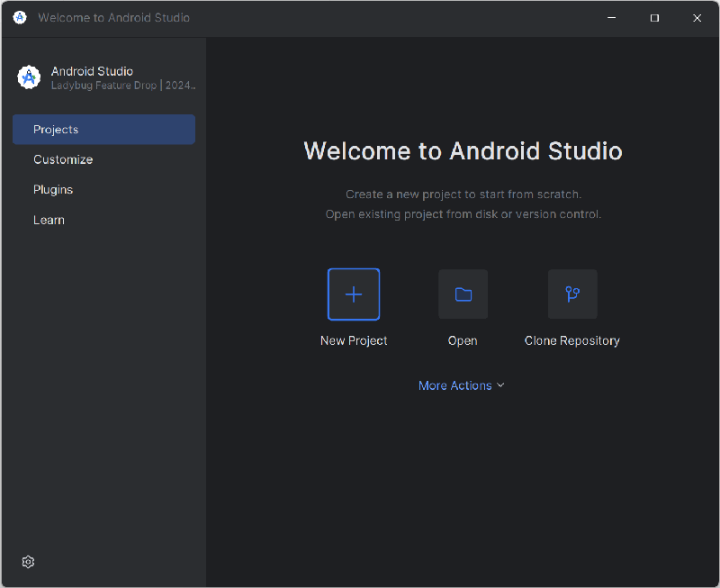Viewport: 720px width, 588px height.
Task: Click the Clone Repository branch icon
Action: [572, 294]
